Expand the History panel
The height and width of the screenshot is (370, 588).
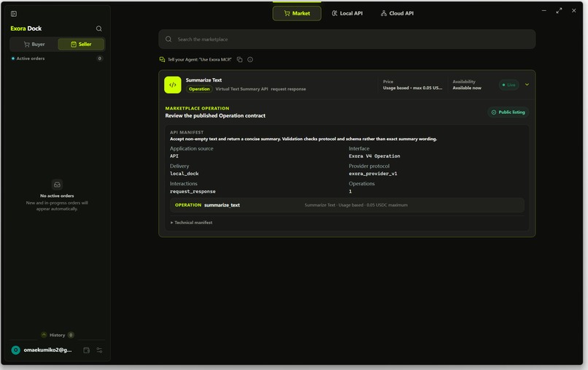tap(57, 335)
